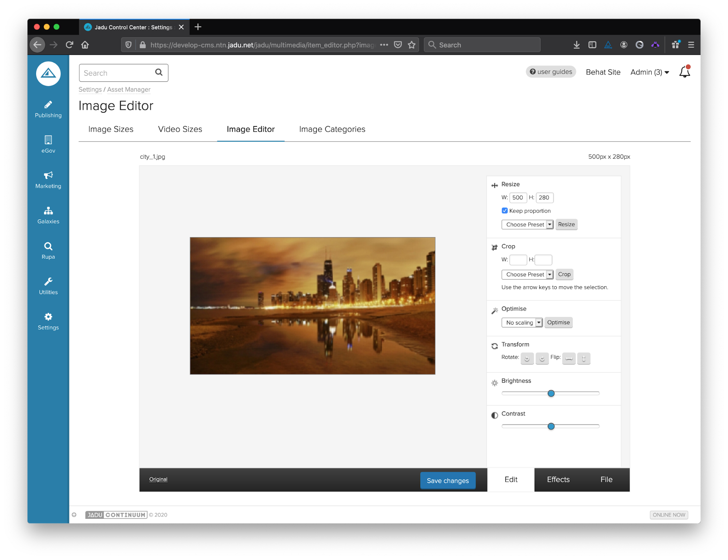Click the Resize width input field
Image resolution: width=728 pixels, height=560 pixels.
click(x=518, y=197)
